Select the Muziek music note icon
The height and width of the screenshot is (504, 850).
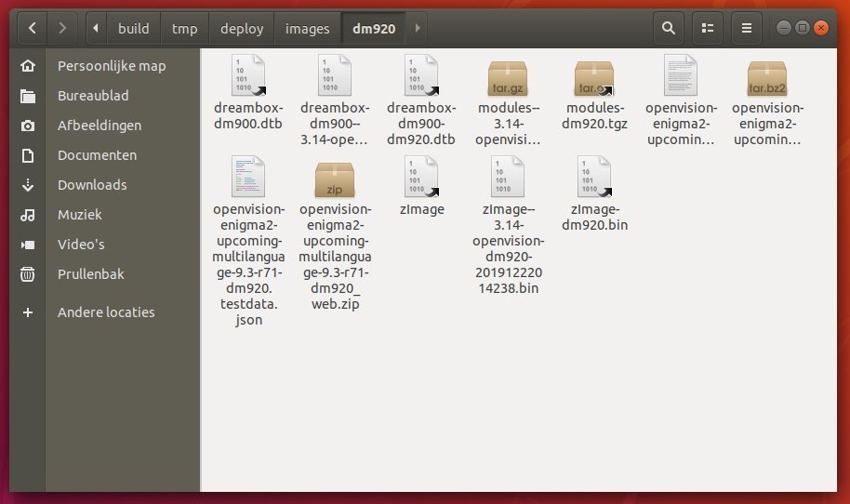(x=29, y=215)
